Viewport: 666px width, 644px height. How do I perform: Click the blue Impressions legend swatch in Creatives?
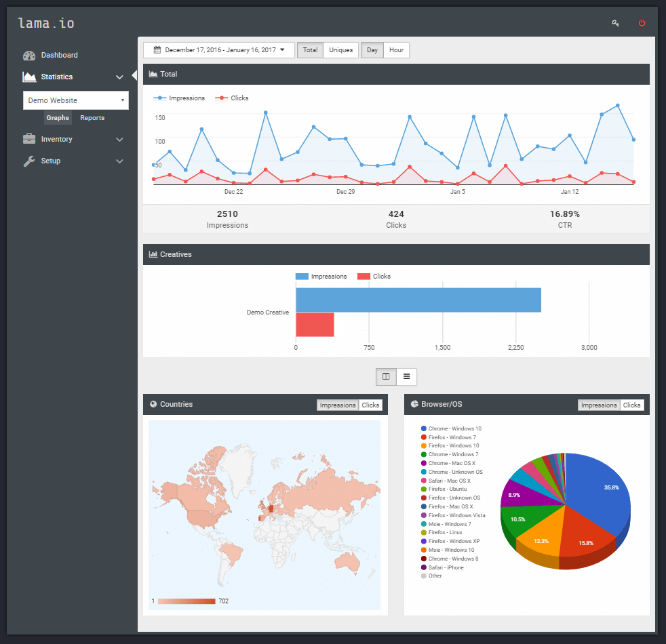click(x=302, y=277)
